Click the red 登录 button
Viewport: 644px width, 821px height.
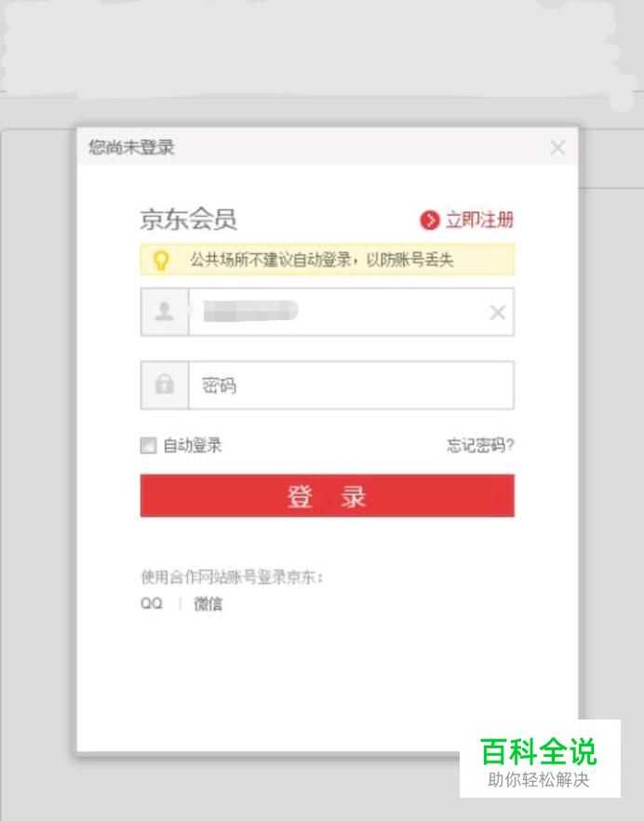(328, 495)
